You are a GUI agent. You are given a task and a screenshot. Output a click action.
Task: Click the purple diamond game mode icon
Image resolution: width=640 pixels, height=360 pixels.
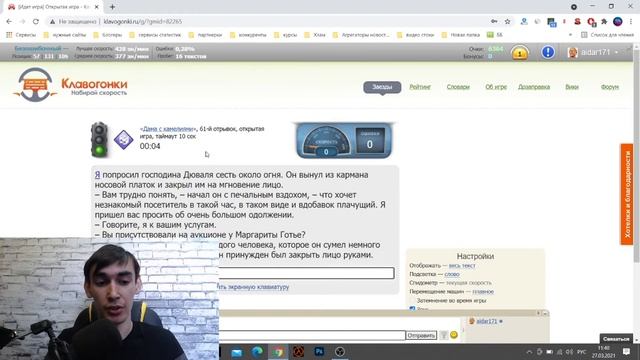123,140
